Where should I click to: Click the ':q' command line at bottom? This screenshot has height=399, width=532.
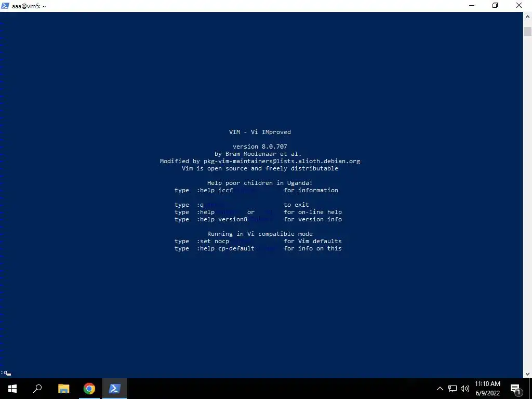click(x=4, y=373)
